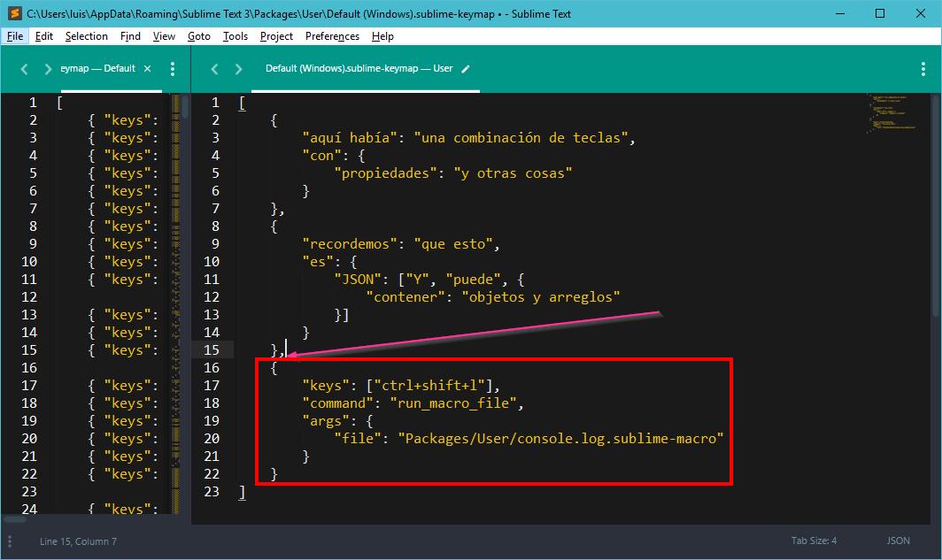Click line number 15 in right gutter

[212, 350]
